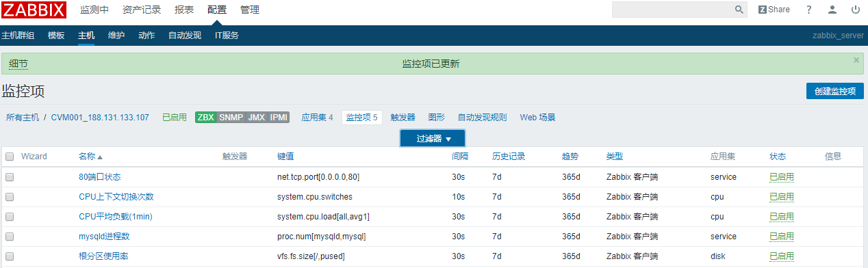Screen dimensions: 868x268
Task: Check the CPU平均负载(1min) row checkbox
Action: 10,216
